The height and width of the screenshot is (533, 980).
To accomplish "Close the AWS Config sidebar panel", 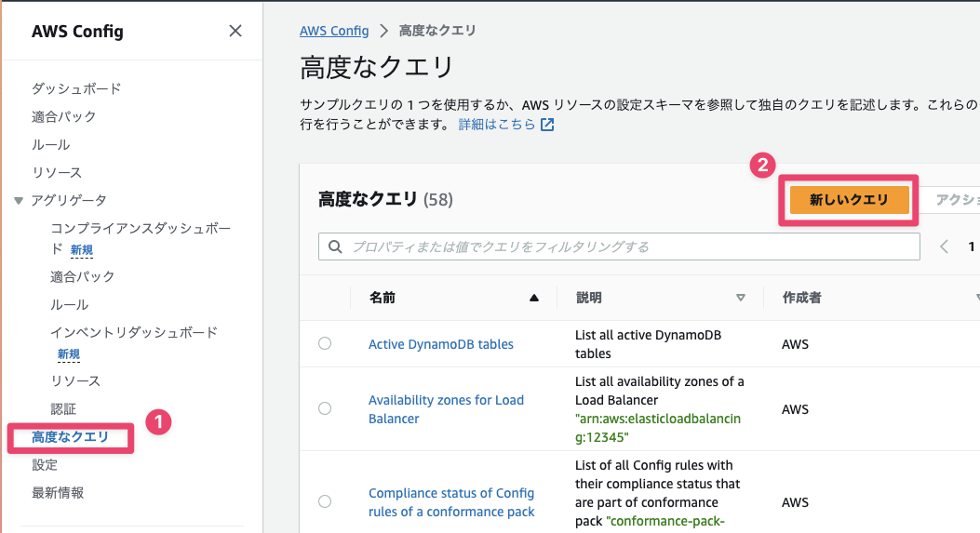I will tap(235, 31).
